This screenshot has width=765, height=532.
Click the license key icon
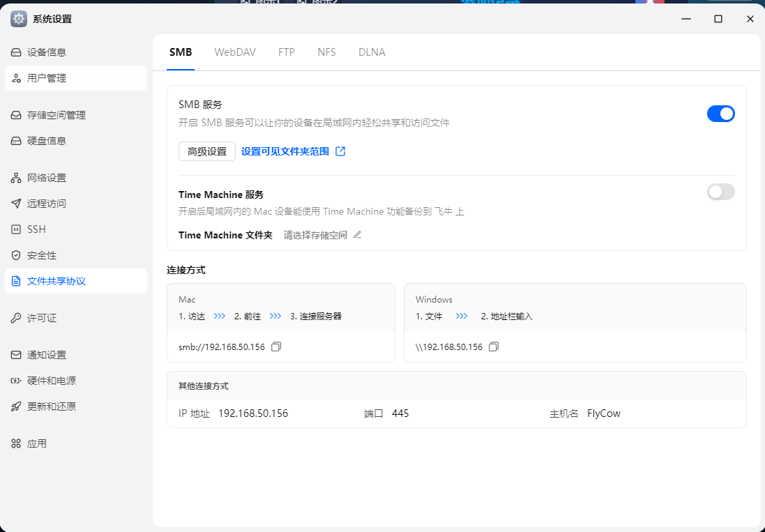16,318
